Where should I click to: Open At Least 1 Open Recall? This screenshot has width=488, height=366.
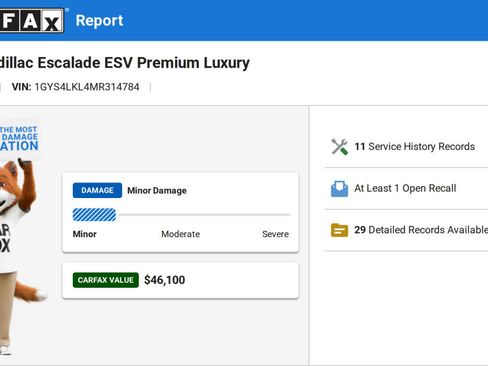pyautogui.click(x=405, y=188)
